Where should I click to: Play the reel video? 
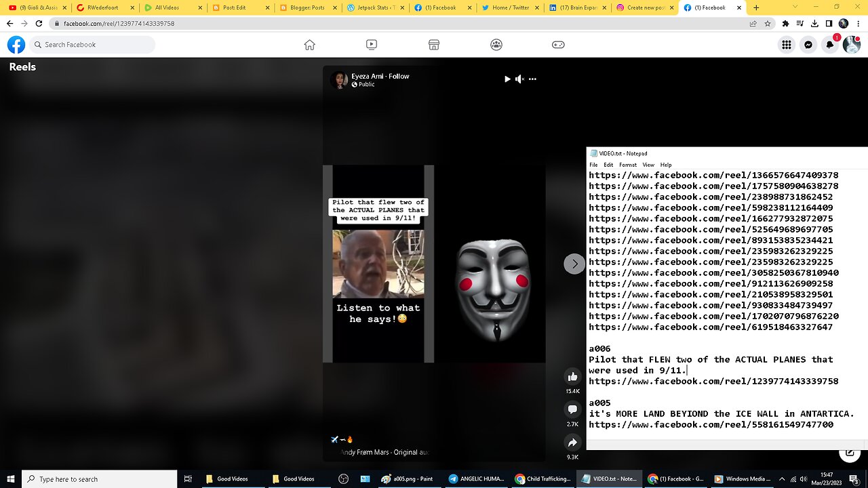pyautogui.click(x=507, y=79)
